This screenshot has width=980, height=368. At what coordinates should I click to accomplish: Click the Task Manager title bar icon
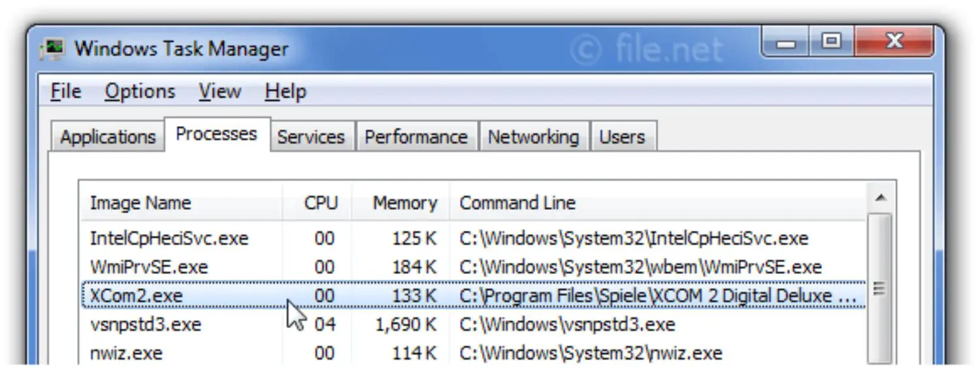[x=52, y=50]
